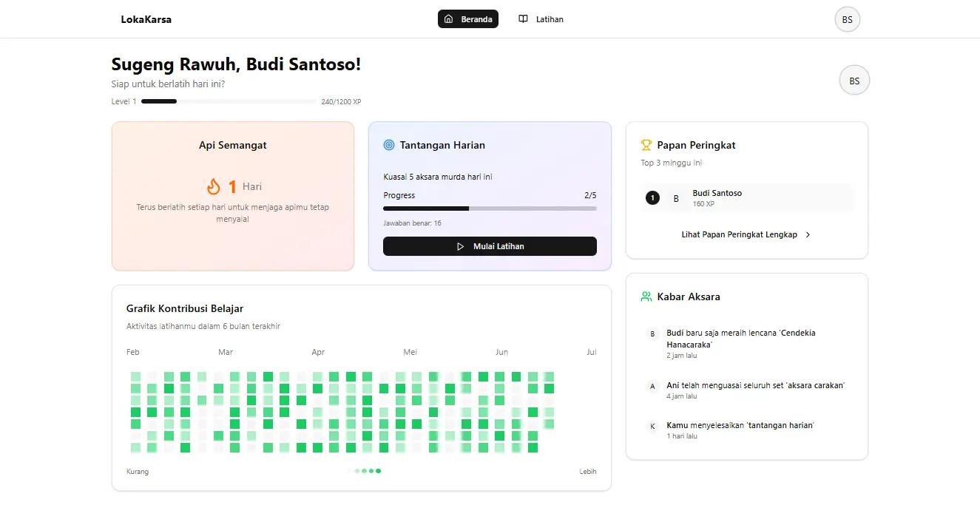Click the daily challenge progress bar
Image resolution: width=980 pixels, height=505 pixels.
(x=490, y=209)
